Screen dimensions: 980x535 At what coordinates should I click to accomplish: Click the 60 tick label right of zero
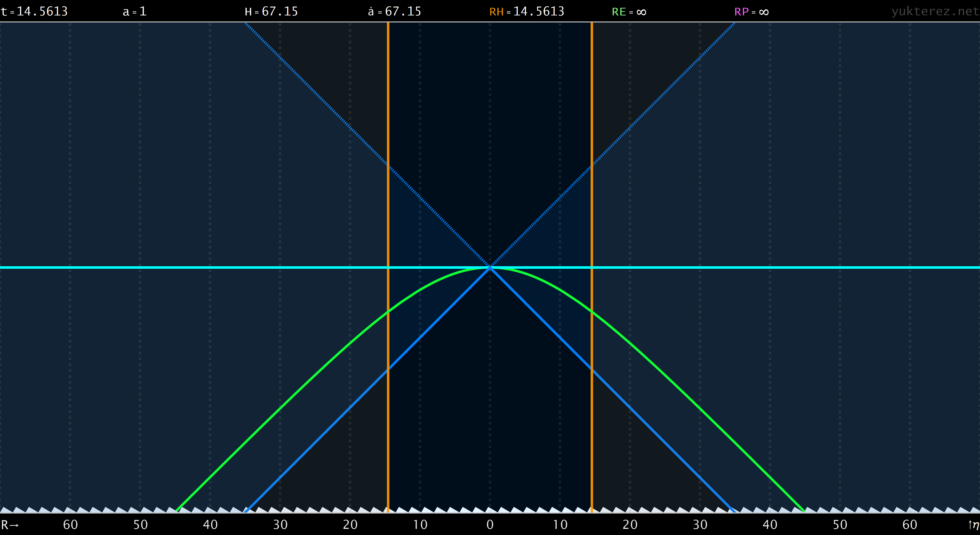(x=910, y=525)
